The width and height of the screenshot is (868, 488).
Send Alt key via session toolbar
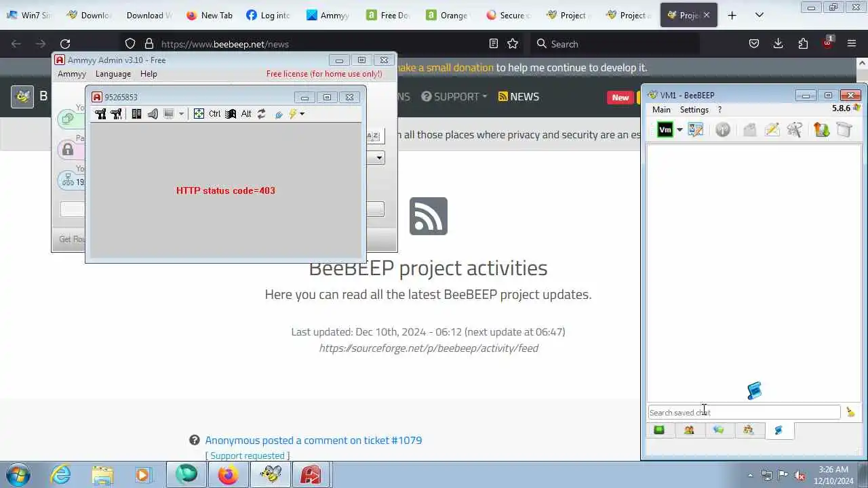246,114
